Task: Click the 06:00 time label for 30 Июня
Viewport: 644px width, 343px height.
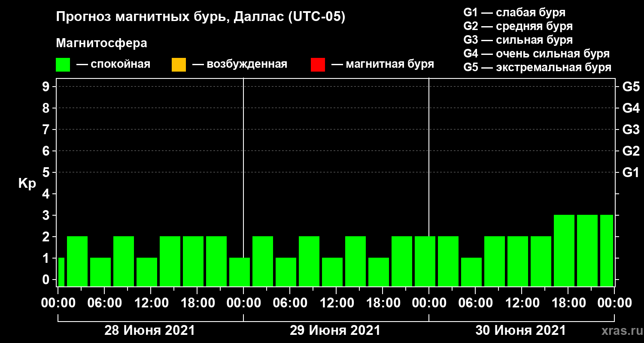Action: pos(475,303)
